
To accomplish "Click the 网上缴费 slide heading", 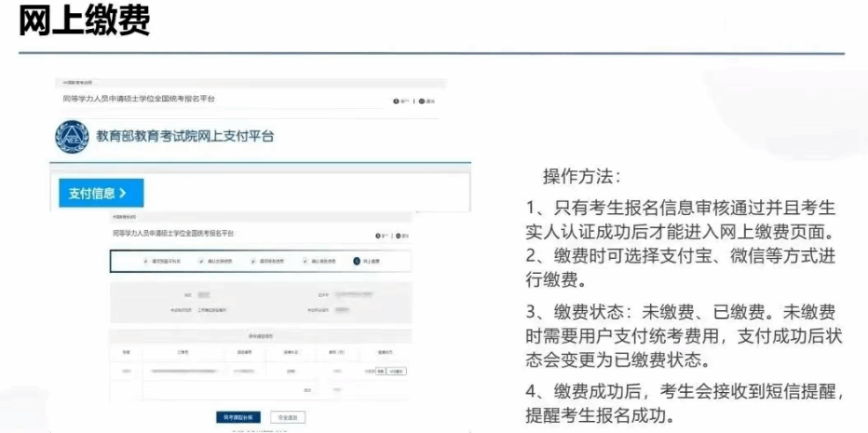I will (84, 22).
